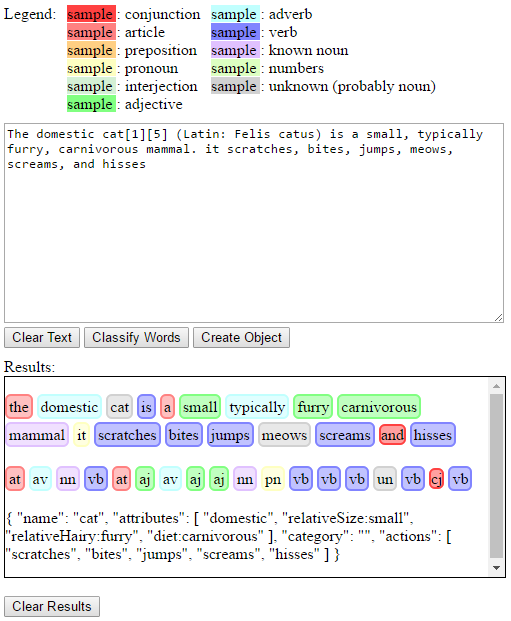Select the "mammal" noun chip
The width and height of the screenshot is (511, 621).
(37, 435)
